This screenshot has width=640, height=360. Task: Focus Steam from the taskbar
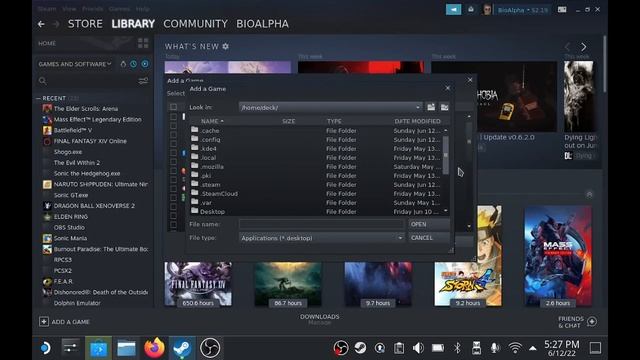(182, 348)
